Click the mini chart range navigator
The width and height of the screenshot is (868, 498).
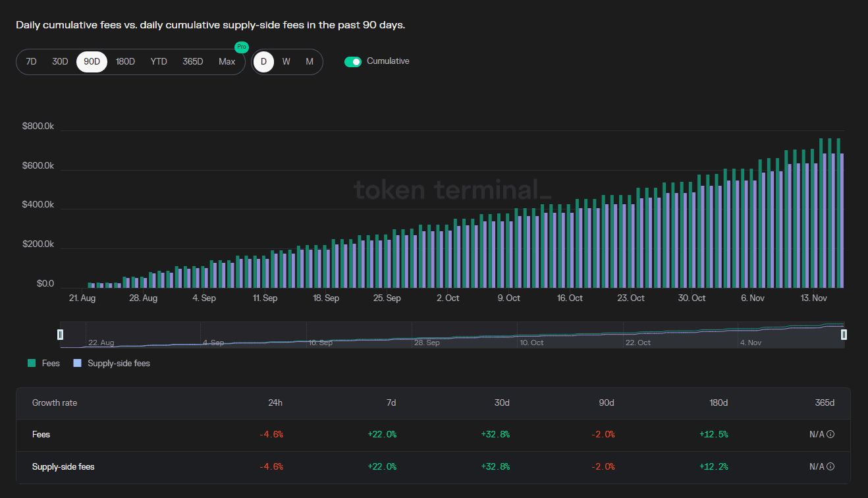452,335
